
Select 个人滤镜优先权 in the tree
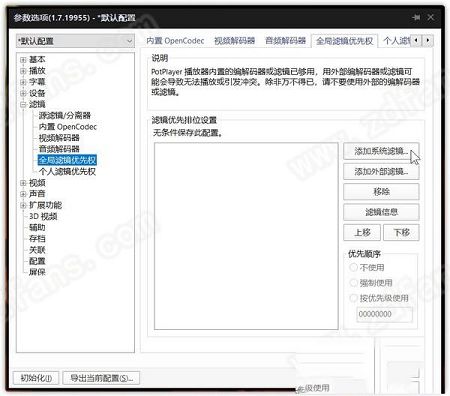(67, 172)
